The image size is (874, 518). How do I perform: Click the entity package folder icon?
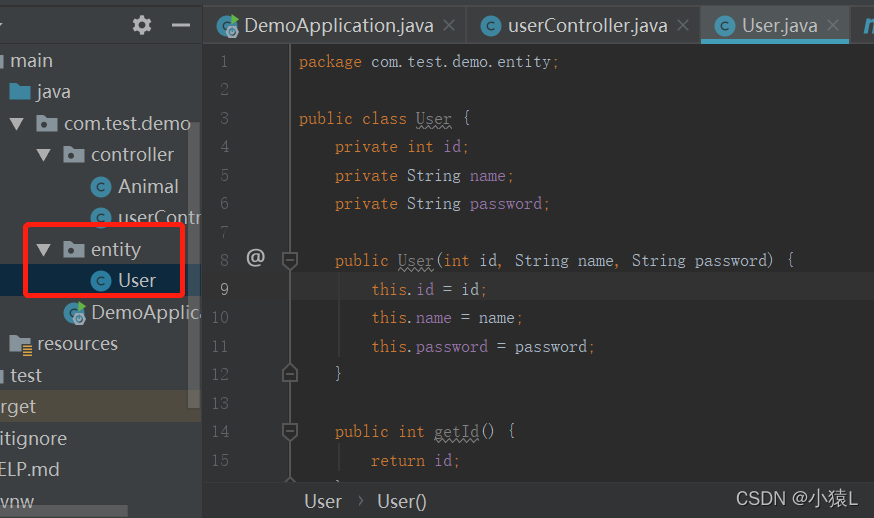[74, 249]
